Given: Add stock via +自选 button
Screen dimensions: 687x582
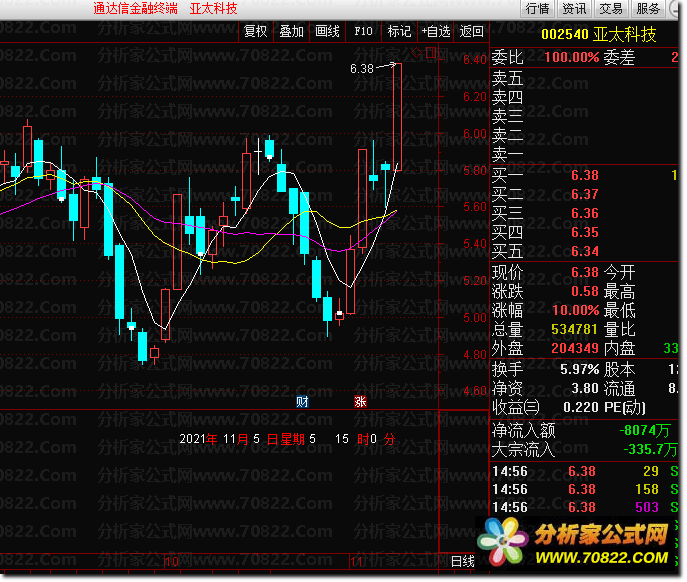Looking at the screenshot, I should [436, 32].
